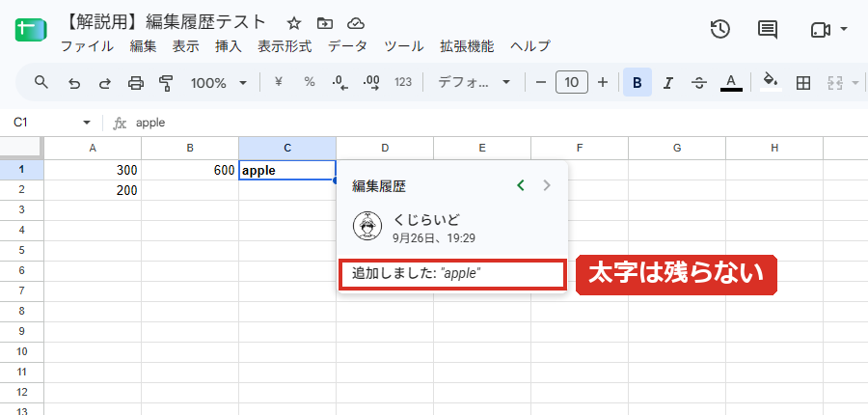Viewport: 868px width, 415px height.
Task: Select column G header
Action: click(677, 148)
